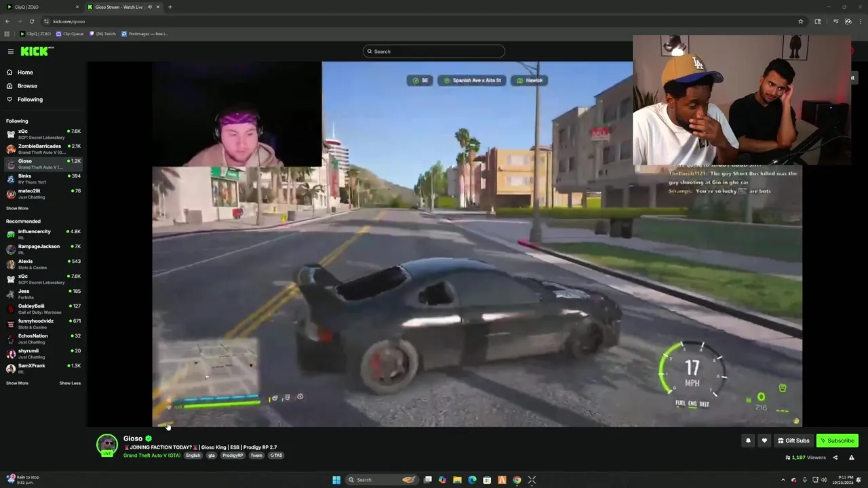Open SamXFrank recommended channel
This screenshot has height=488, width=868.
coord(43,369)
